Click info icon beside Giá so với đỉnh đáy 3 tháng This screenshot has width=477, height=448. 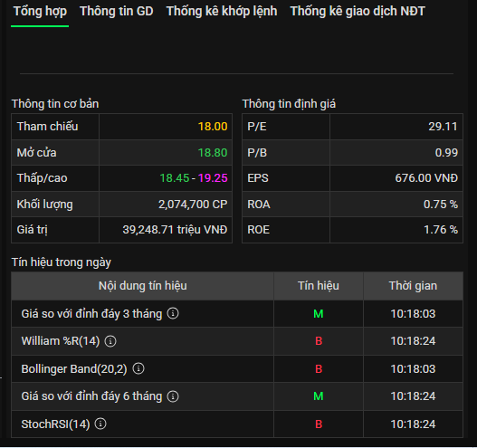[173, 313]
